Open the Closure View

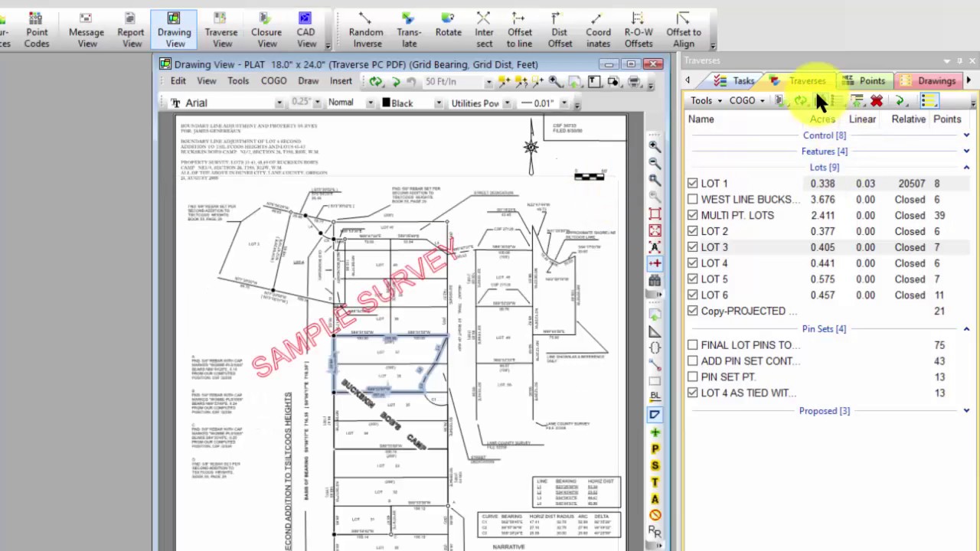coord(266,30)
